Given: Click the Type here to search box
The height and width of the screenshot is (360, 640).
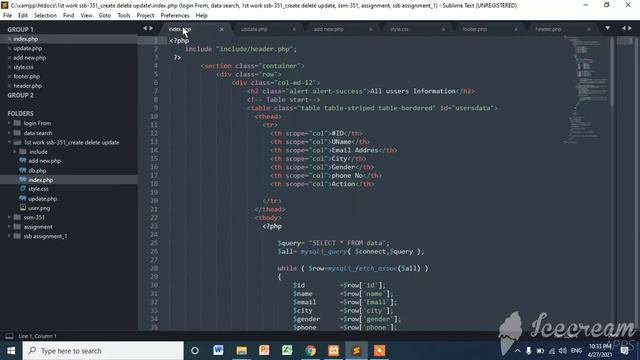Looking at the screenshot, I should (103, 351).
